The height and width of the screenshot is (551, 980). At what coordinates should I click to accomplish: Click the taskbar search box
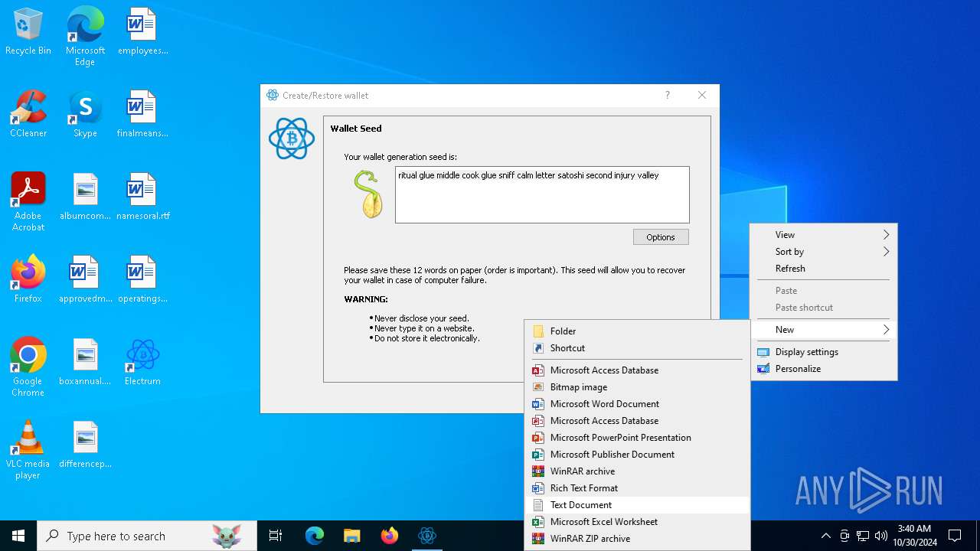(x=147, y=536)
